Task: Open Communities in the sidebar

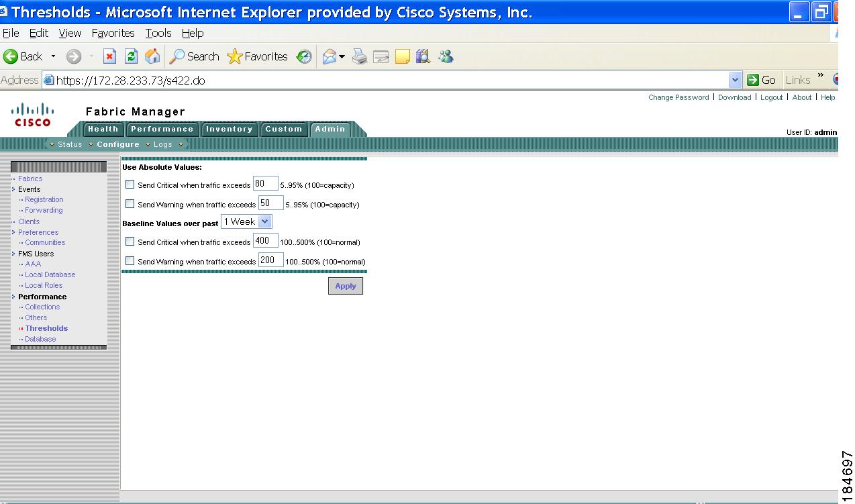Action: (x=45, y=242)
